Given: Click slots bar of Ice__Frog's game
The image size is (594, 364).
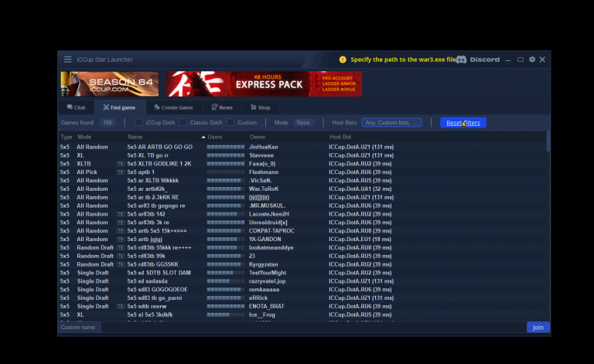Looking at the screenshot, I should pyautogui.click(x=226, y=315).
